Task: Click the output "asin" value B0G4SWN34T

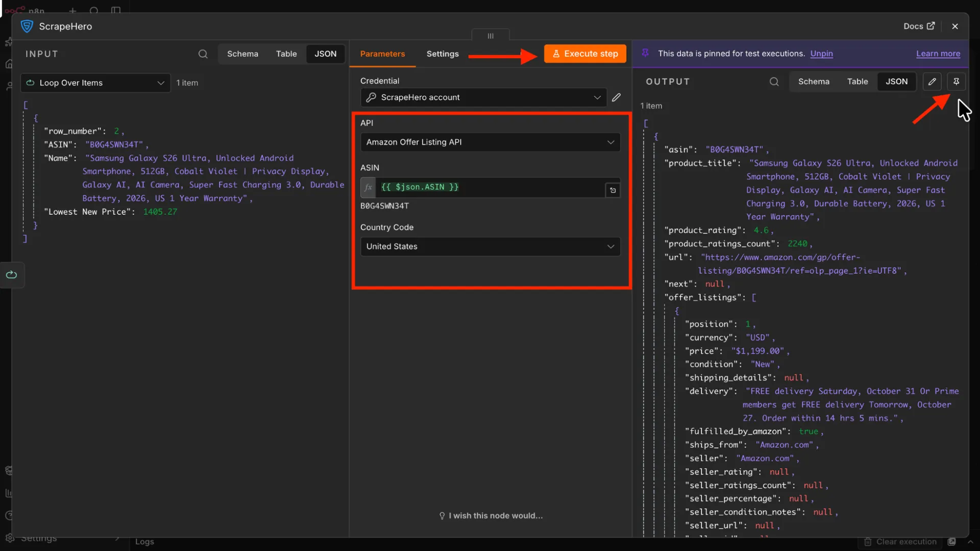Action: click(734, 149)
